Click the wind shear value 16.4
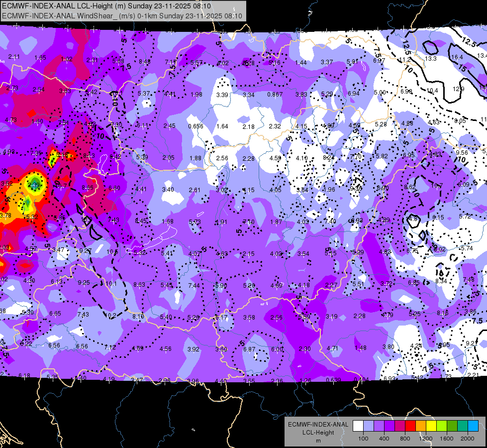487x448 pixels. [457, 57]
